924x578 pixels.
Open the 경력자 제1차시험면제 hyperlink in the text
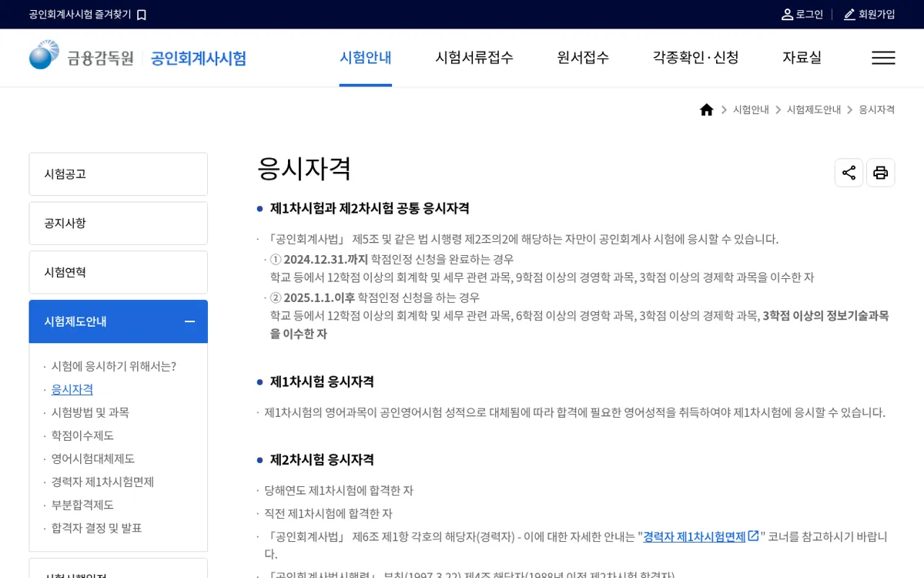(x=695, y=536)
